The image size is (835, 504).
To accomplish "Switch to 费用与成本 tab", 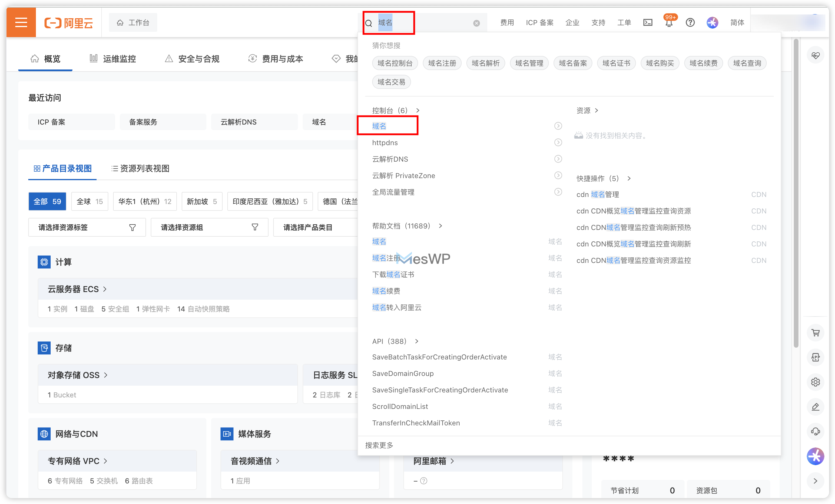I will tap(276, 59).
